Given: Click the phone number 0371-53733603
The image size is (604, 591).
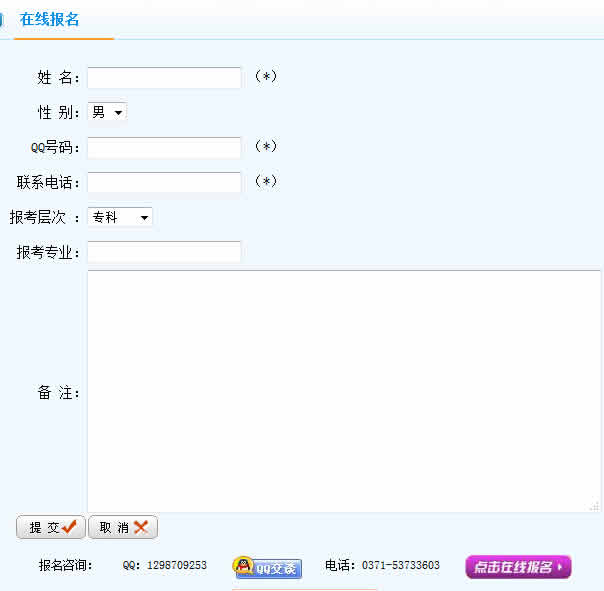Looking at the screenshot, I should pos(400,566).
